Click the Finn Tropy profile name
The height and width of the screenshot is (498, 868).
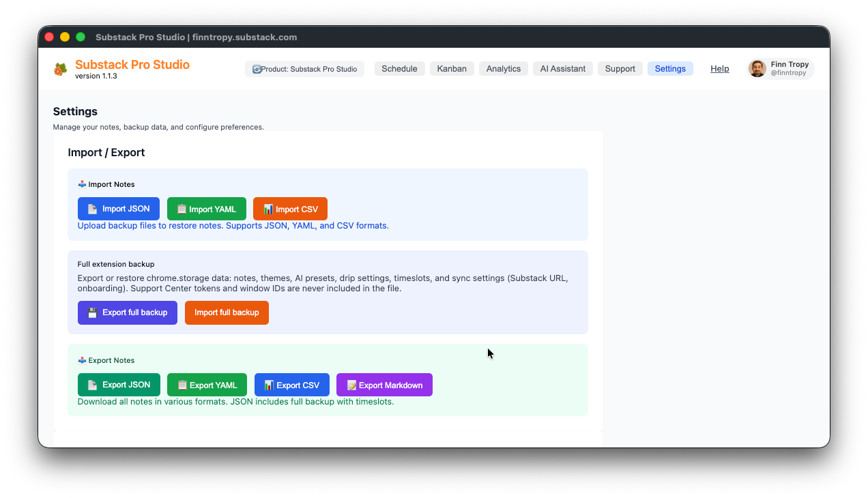[x=790, y=64]
